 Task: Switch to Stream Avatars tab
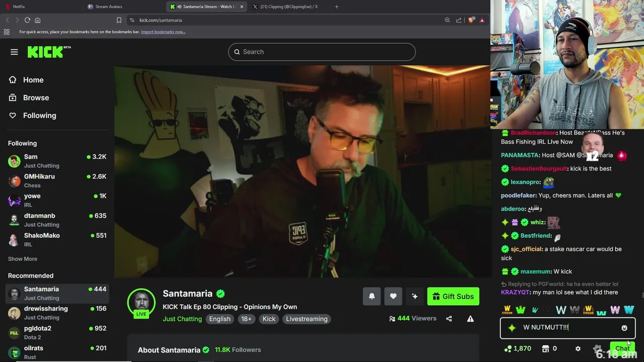pyautogui.click(x=124, y=7)
